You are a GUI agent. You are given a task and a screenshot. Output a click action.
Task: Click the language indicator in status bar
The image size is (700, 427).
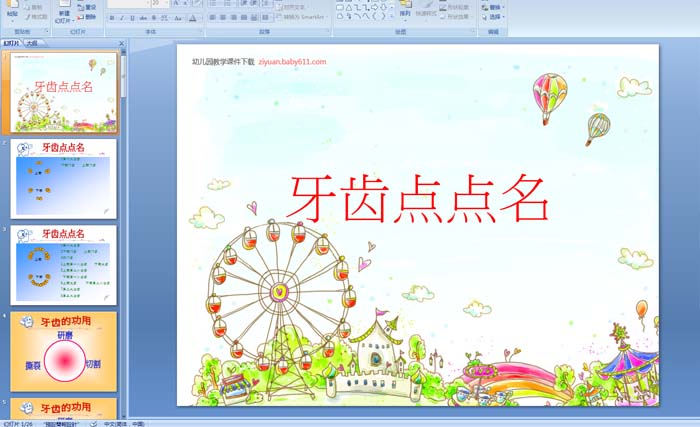click(x=124, y=423)
